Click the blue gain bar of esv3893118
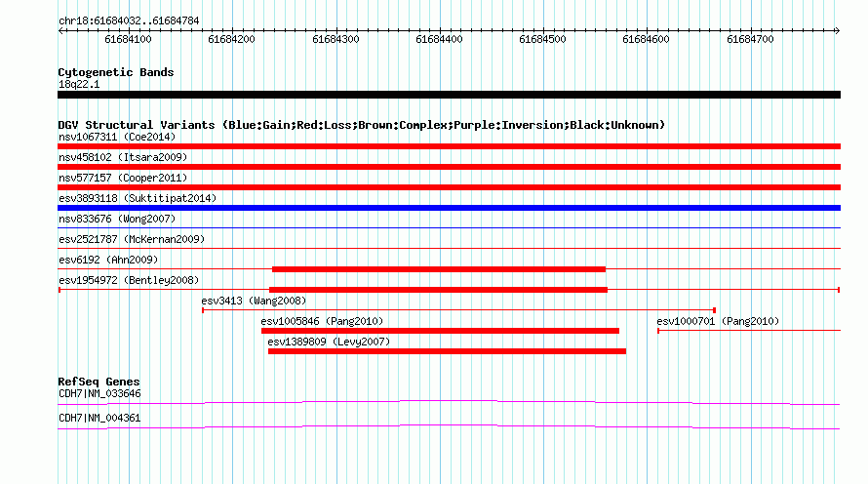Screen dimensions: 868x484 pyautogui.click(x=449, y=208)
